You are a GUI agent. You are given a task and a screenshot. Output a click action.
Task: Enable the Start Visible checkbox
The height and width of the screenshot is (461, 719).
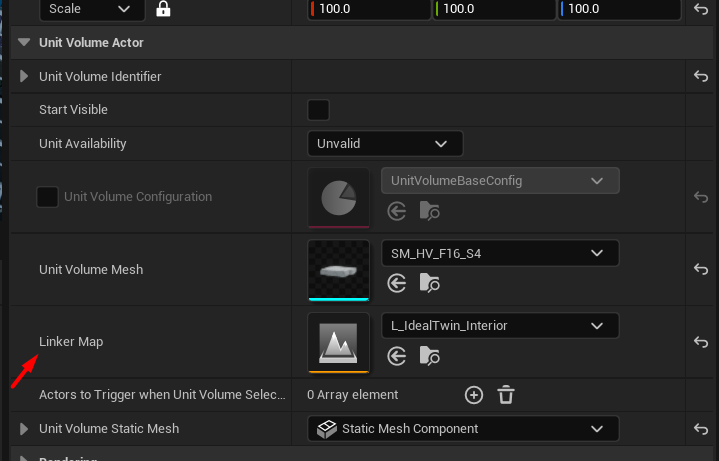tap(319, 109)
